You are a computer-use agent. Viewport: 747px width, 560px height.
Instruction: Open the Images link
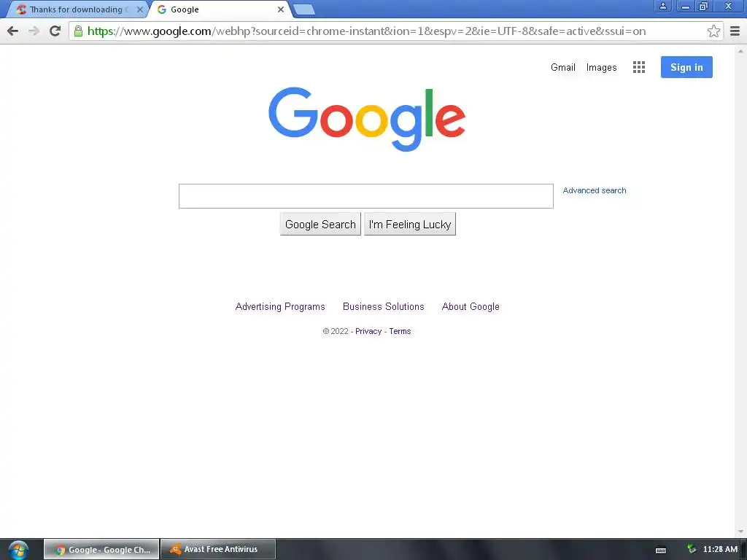(601, 68)
